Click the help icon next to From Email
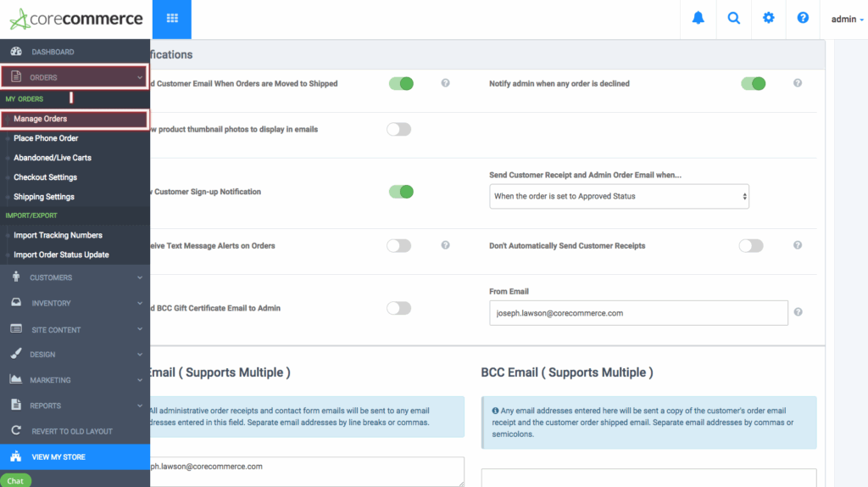 pos(798,312)
